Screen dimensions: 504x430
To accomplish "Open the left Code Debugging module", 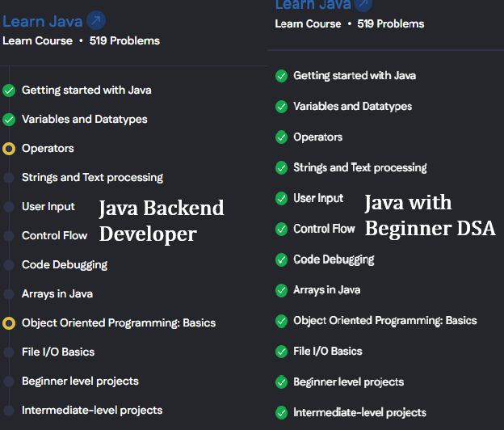I will (x=65, y=264).
